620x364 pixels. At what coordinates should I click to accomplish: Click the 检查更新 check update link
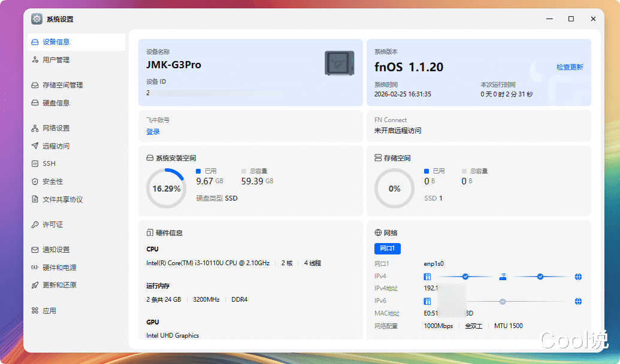coord(569,67)
